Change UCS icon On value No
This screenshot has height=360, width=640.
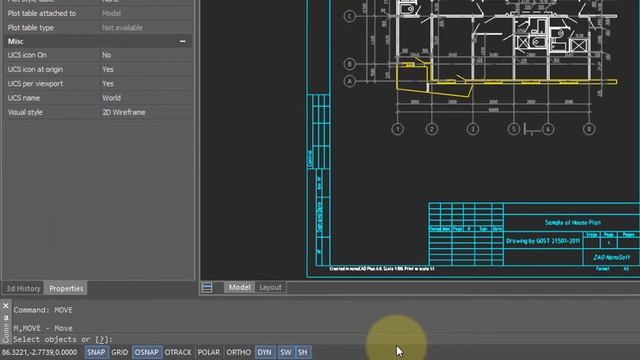click(146, 55)
